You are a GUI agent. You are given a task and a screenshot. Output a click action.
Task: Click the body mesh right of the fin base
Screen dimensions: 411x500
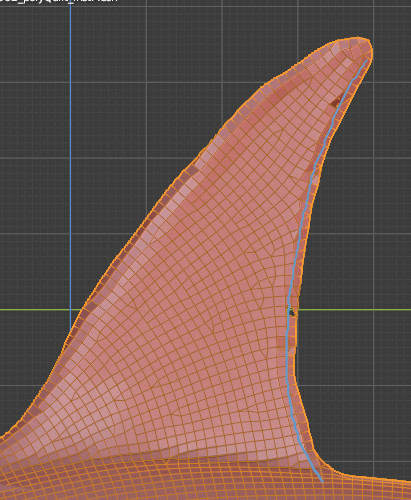[373, 488]
